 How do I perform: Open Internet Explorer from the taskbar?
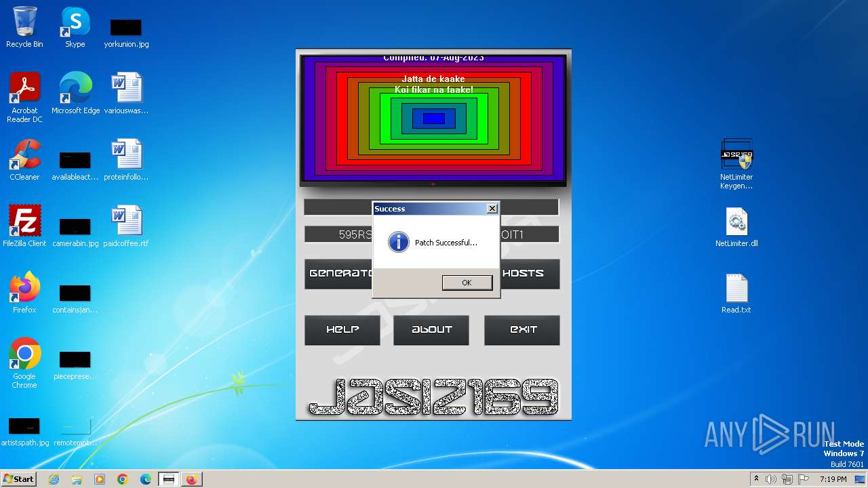[x=54, y=479]
